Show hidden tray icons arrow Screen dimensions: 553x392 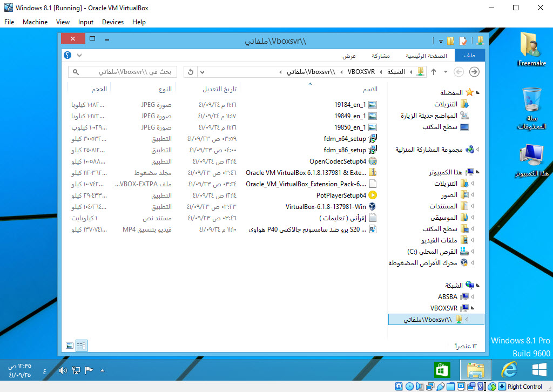[102, 370]
